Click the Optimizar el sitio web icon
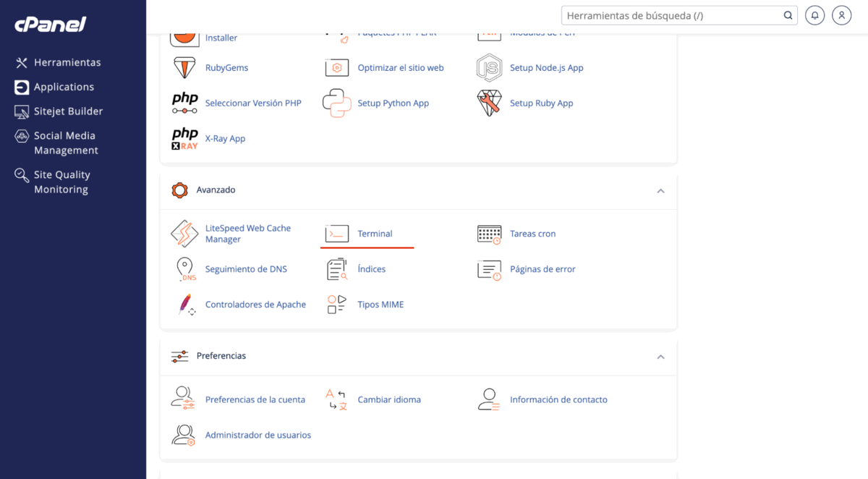The height and width of the screenshot is (479, 868). [x=337, y=67]
